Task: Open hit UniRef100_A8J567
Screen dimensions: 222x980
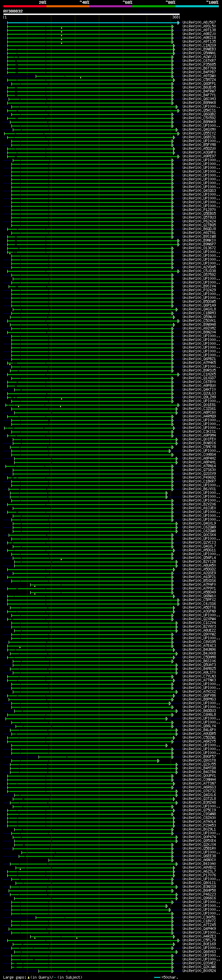Action: [199, 23]
